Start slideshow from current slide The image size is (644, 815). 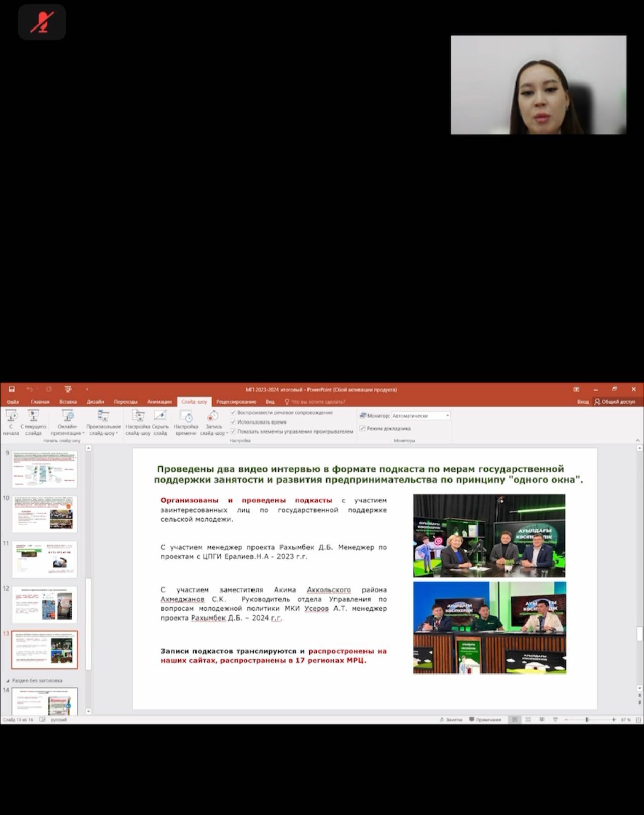point(33,422)
